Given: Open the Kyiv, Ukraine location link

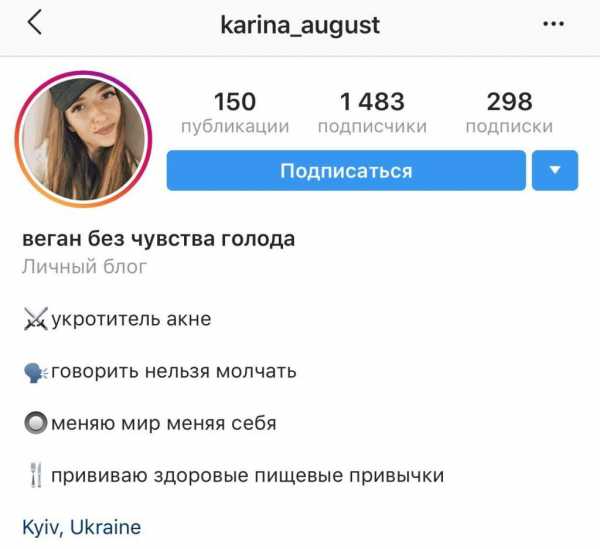Looking at the screenshot, I should click(82, 527).
